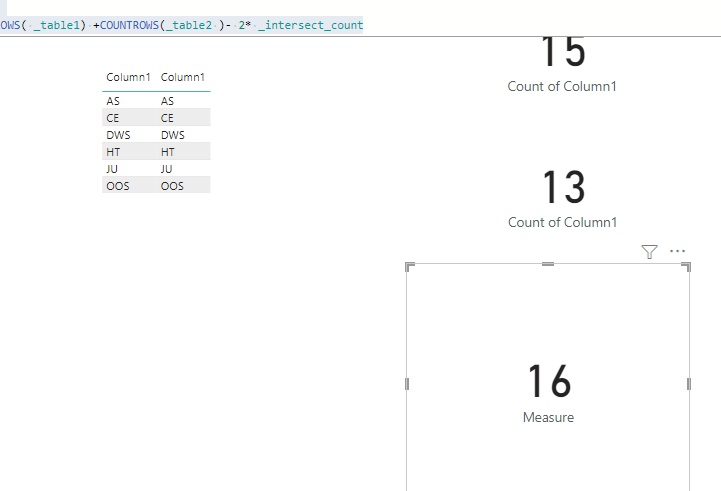
Task: Click the right-edge resize handle of Measure card
Action: (x=689, y=384)
